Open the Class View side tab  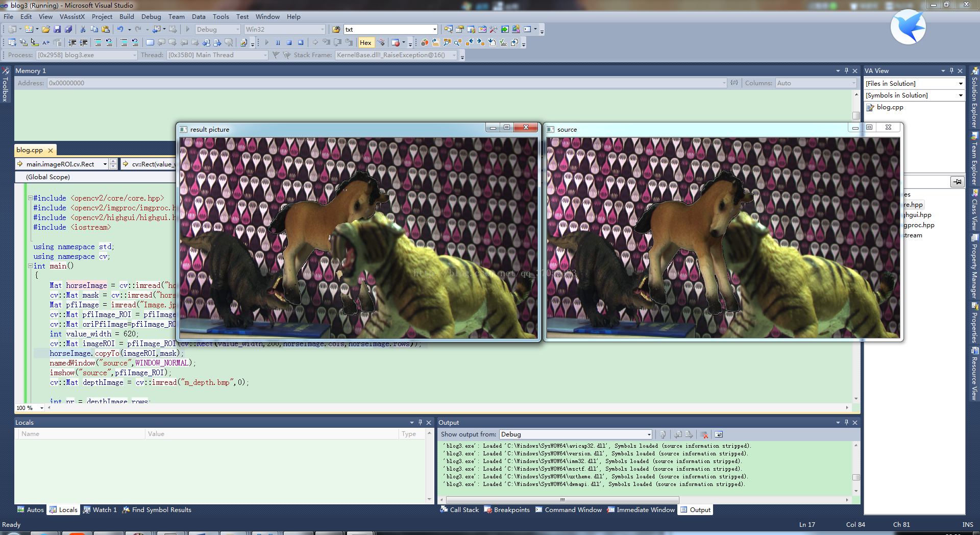click(974, 210)
